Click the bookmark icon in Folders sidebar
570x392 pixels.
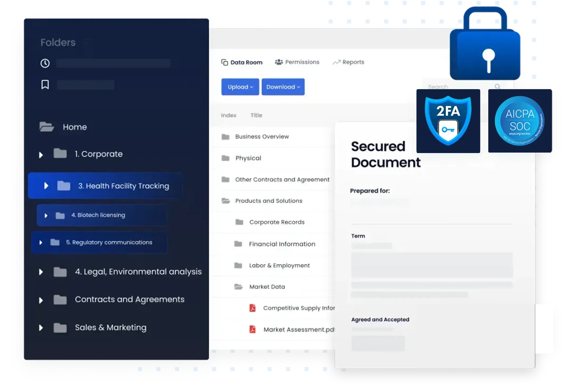point(45,84)
